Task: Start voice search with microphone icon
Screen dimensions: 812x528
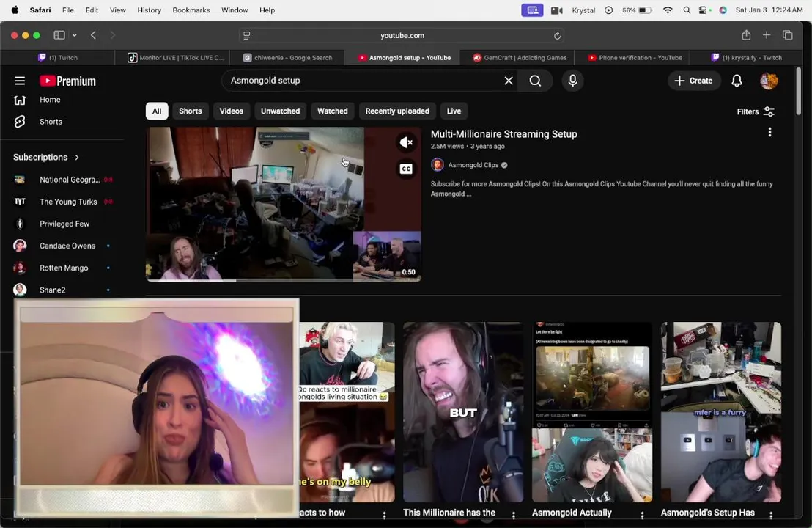Action: click(573, 81)
